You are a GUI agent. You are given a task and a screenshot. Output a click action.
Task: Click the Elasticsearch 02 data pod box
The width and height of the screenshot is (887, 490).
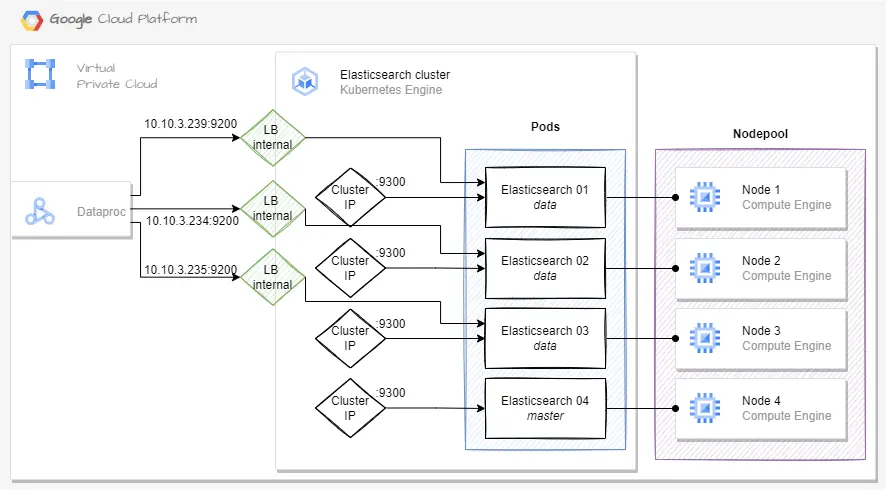(x=545, y=268)
